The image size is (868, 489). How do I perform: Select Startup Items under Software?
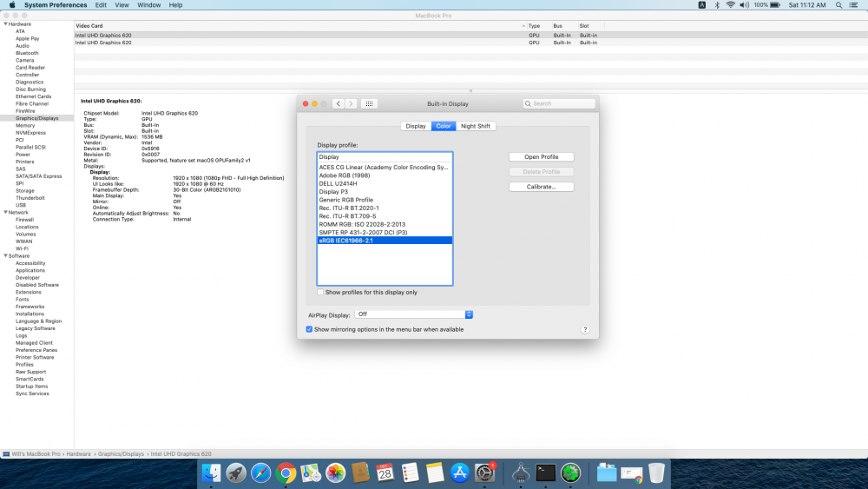31,386
